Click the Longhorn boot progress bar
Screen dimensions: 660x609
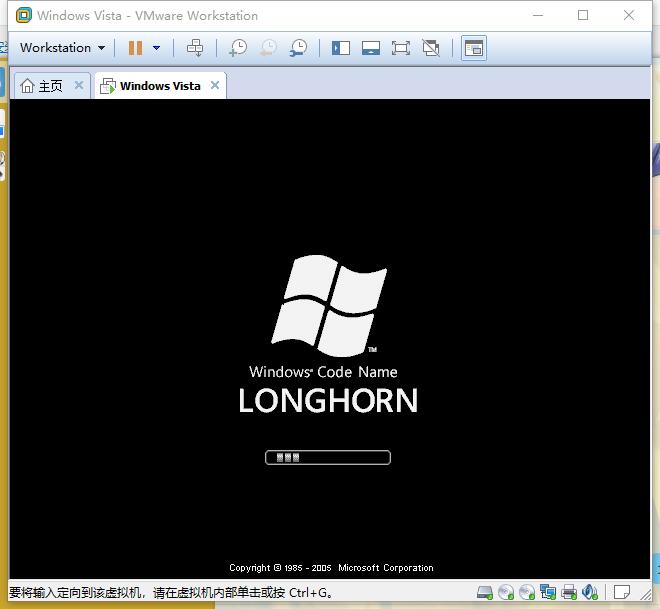point(328,457)
